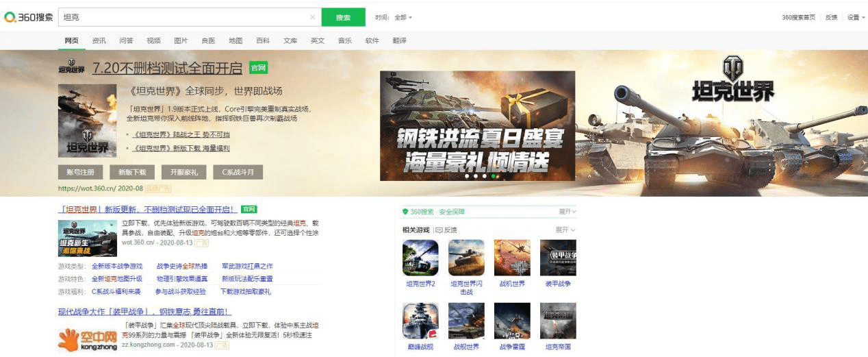Open the 360搜索首页 link
The height and width of the screenshot is (357, 868).
[799, 17]
